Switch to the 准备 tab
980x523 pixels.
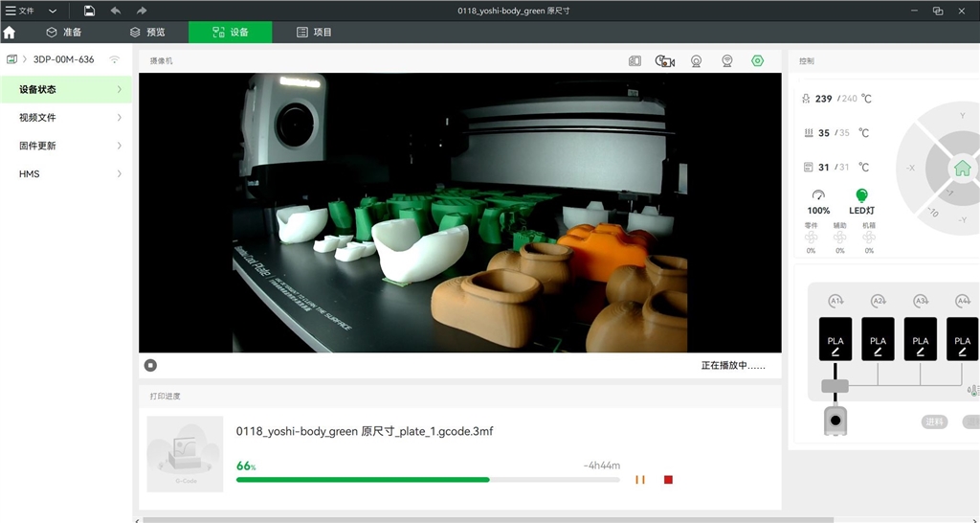pyautogui.click(x=64, y=32)
